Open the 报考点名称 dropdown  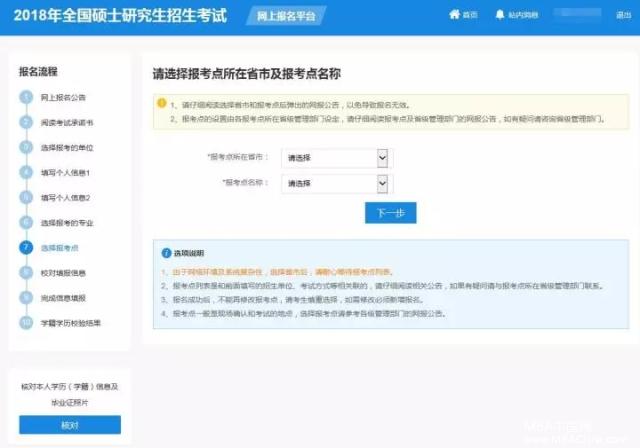point(335,183)
